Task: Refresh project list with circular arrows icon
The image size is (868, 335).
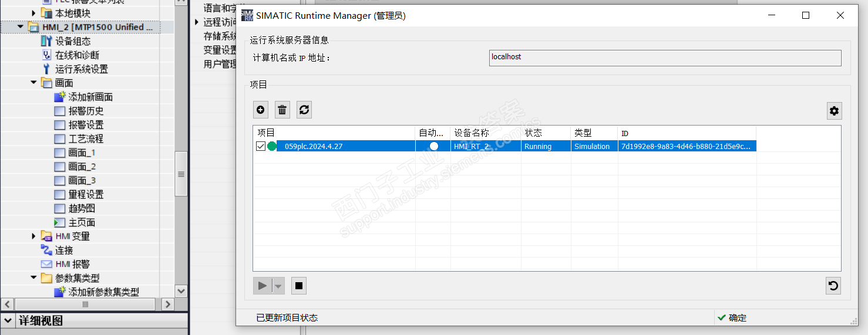Action: [x=304, y=110]
